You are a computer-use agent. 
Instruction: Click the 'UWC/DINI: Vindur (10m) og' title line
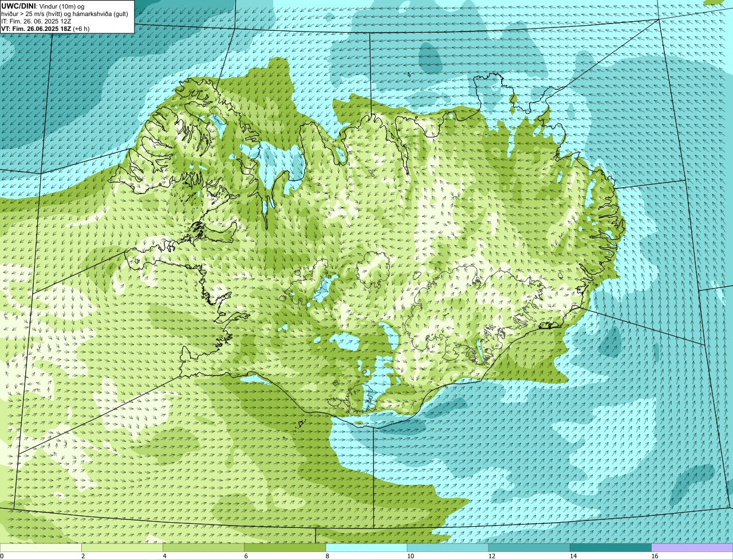tap(43, 6)
